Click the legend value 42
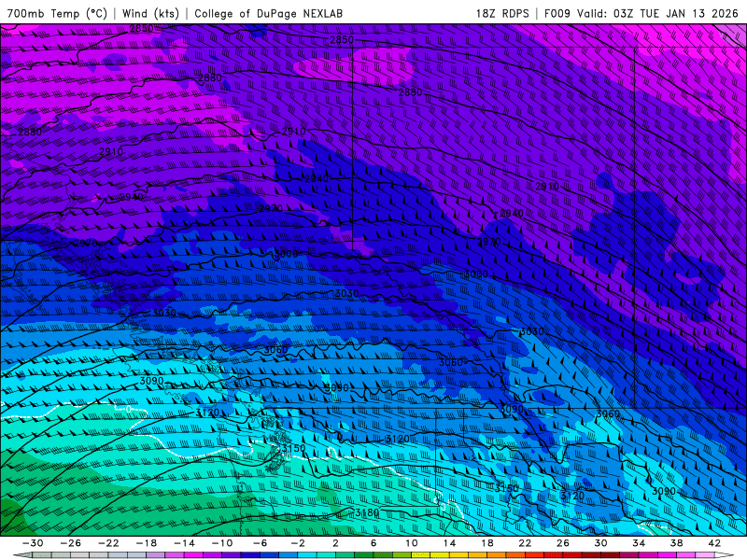This screenshot has height=560, width=747. pyautogui.click(x=714, y=543)
